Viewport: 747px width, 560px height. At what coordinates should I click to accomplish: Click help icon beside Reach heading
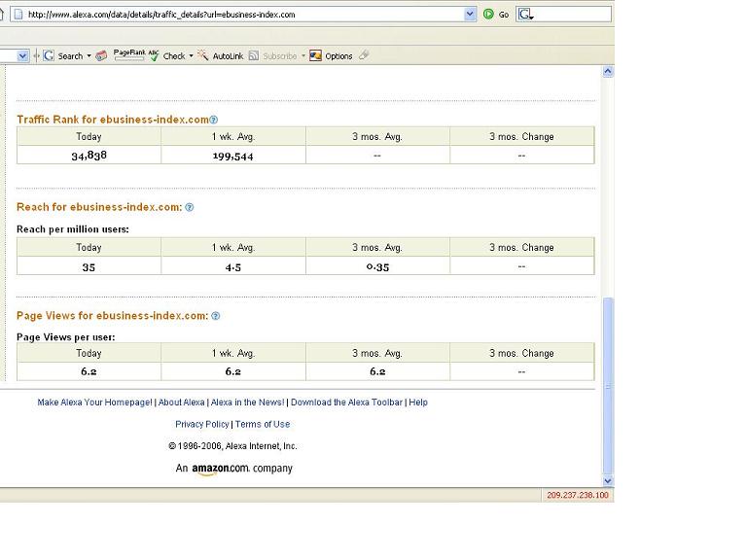[x=190, y=207]
